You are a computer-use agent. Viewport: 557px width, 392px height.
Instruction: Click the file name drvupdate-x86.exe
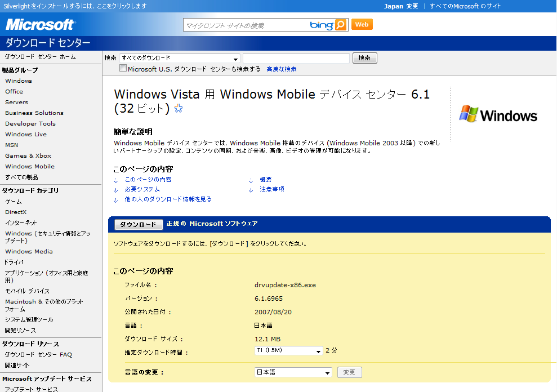coord(285,285)
